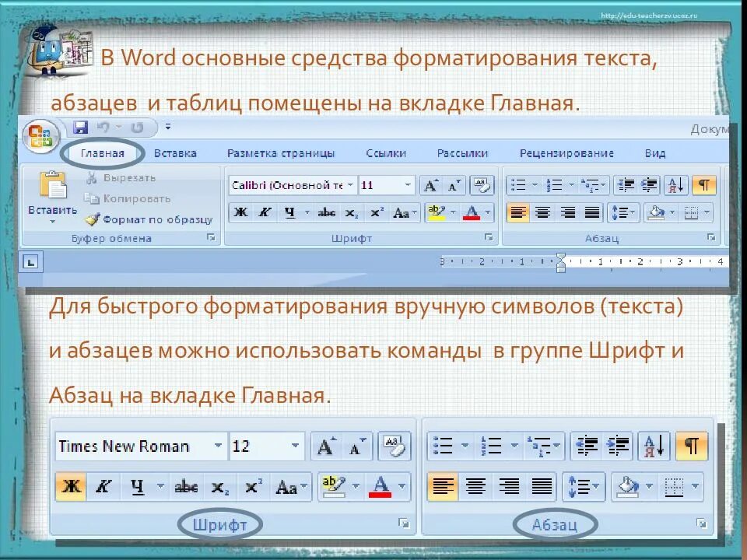747x560 pixels.
Task: Expand the quick access toolbar customize arrow
Action: [168, 127]
